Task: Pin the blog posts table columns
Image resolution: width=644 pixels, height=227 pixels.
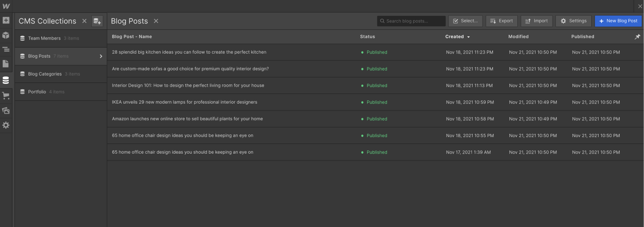Action: tap(637, 37)
